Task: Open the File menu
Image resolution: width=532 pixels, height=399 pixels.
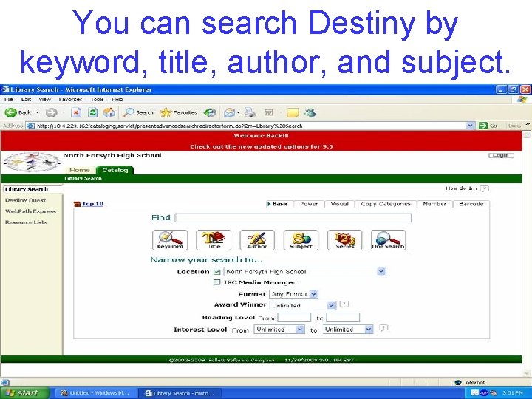Action: pyautogui.click(x=8, y=100)
